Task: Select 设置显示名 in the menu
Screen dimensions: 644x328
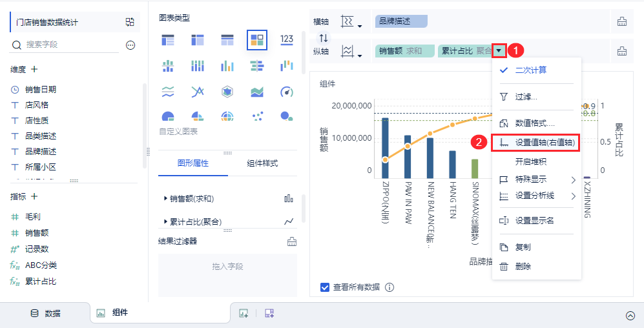Action: (536, 221)
